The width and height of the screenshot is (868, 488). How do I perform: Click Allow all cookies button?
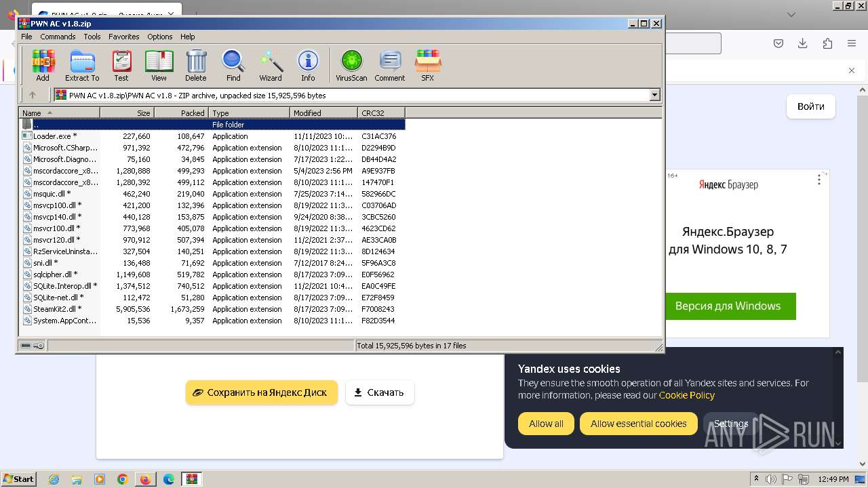click(x=546, y=424)
